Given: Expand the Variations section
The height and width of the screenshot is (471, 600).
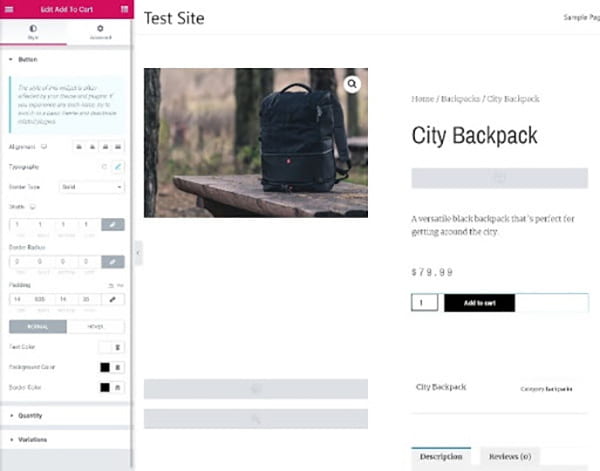Looking at the screenshot, I should tap(32, 440).
